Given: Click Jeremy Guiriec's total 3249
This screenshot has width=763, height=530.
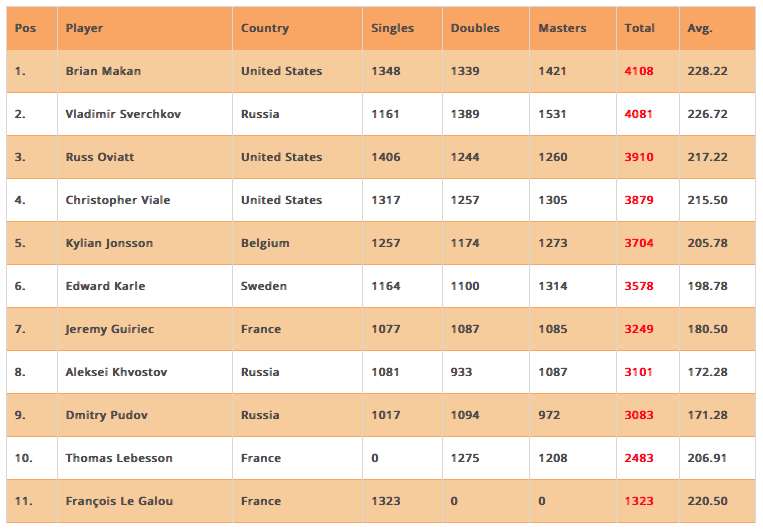Looking at the screenshot, I should click(x=638, y=329).
